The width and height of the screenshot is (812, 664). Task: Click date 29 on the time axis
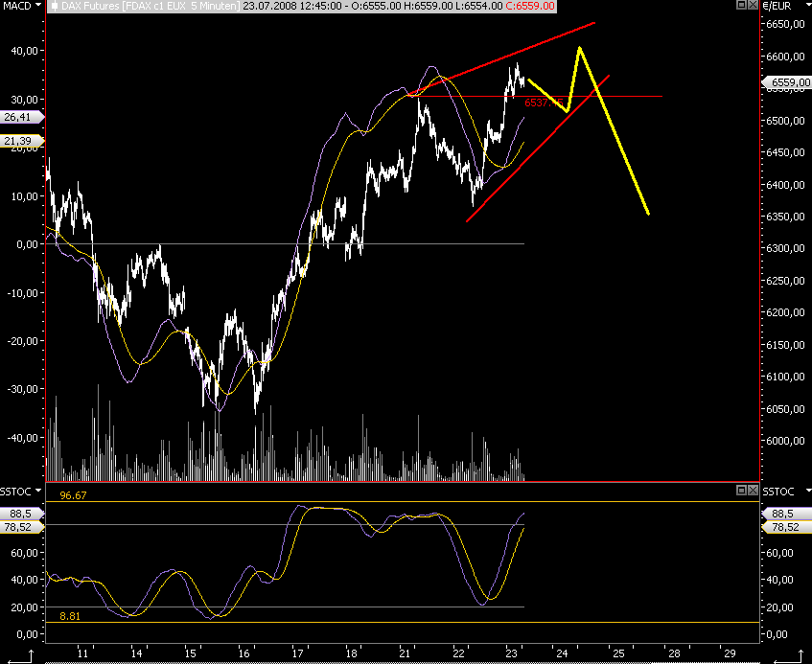click(730, 653)
